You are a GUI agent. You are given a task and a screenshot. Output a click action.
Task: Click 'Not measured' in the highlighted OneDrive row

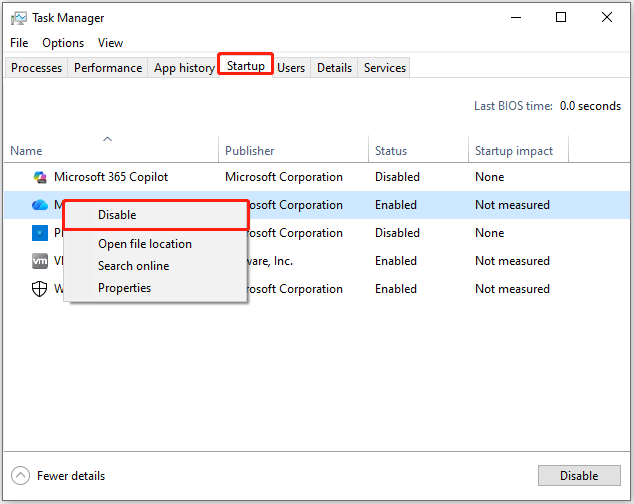512,205
